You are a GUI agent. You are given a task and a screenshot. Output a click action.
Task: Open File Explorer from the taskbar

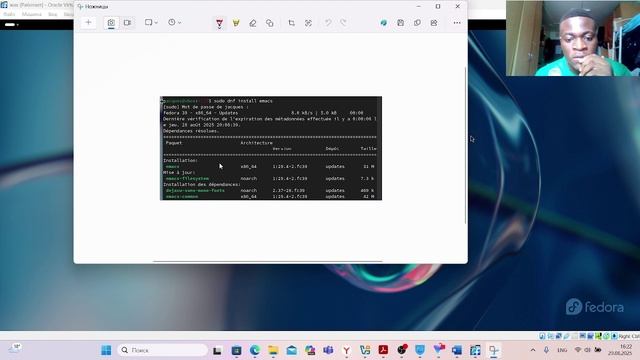pyautogui.click(x=273, y=350)
